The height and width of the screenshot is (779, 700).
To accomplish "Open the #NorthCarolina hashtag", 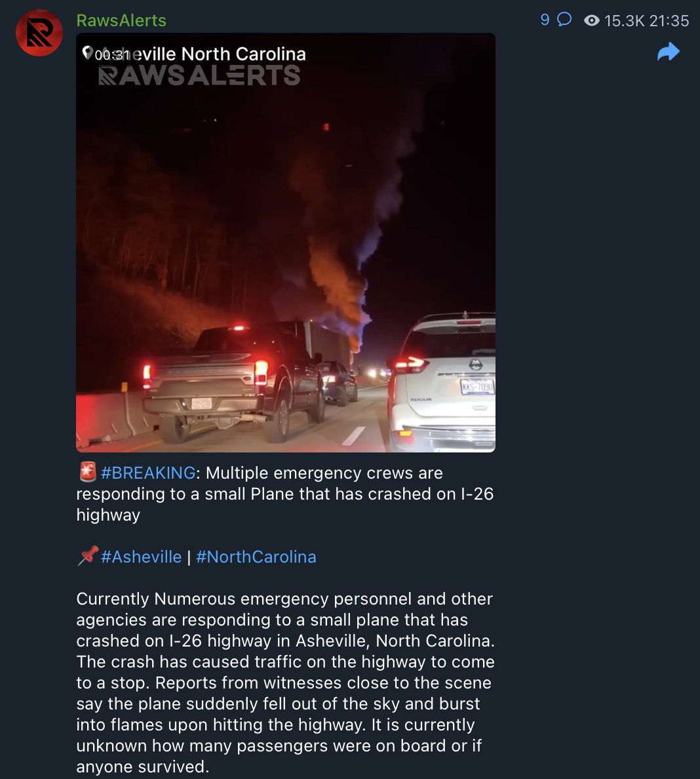I will 256,557.
